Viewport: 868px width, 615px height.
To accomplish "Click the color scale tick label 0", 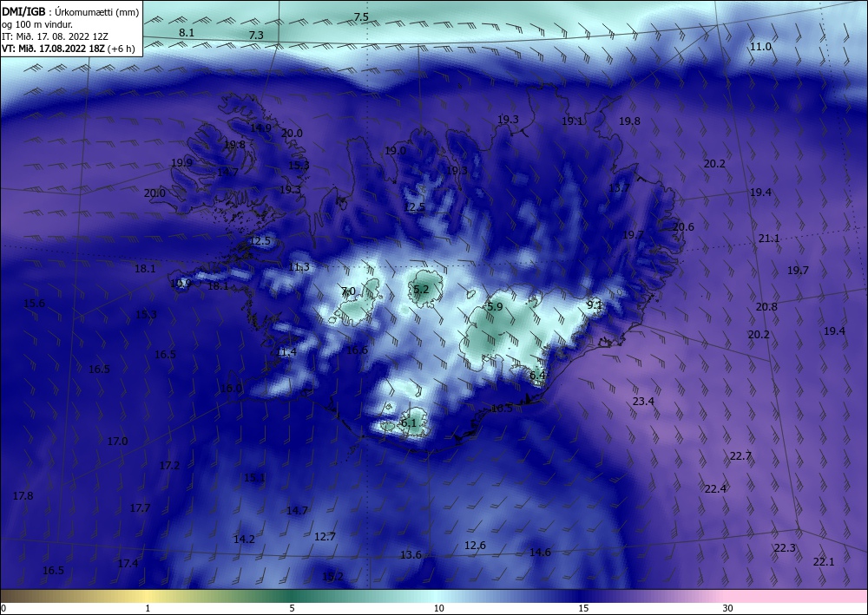I will [3, 608].
